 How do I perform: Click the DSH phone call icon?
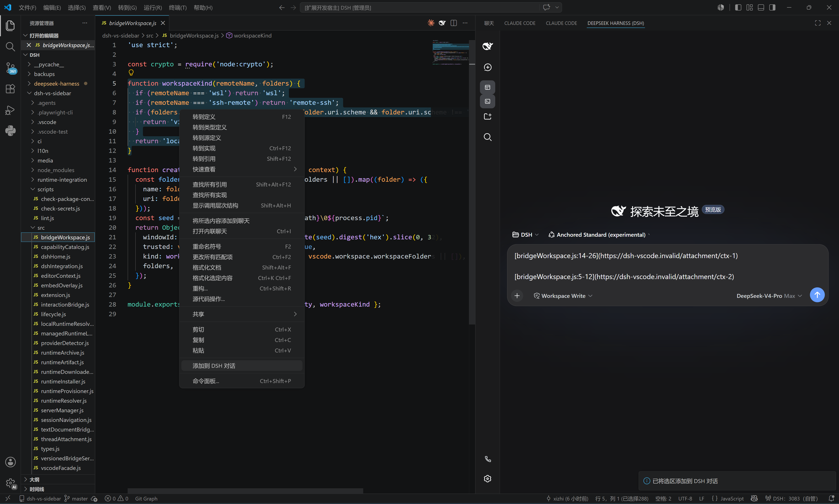(488, 459)
